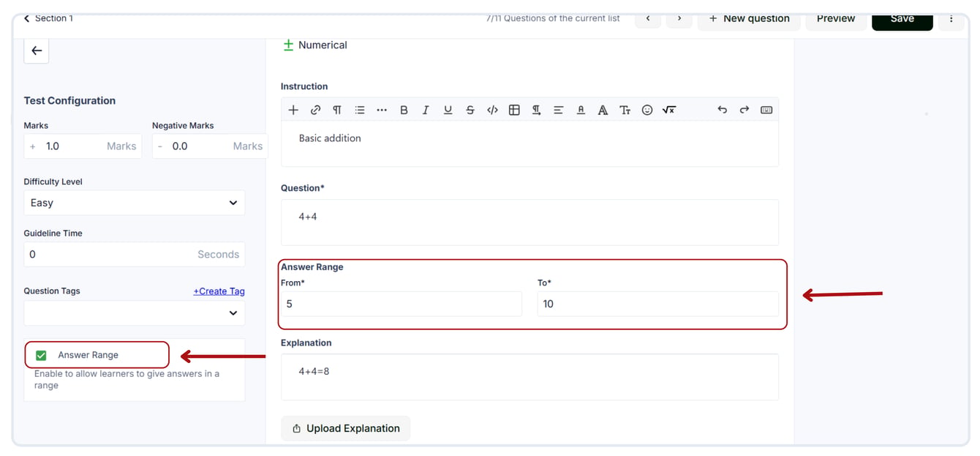Image resolution: width=980 pixels, height=456 pixels.
Task: Click the questions count text in the header
Action: pos(553,18)
